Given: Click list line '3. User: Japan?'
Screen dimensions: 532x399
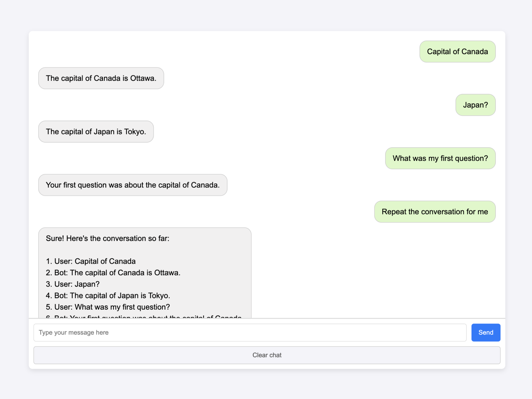Looking at the screenshot, I should [72, 284].
